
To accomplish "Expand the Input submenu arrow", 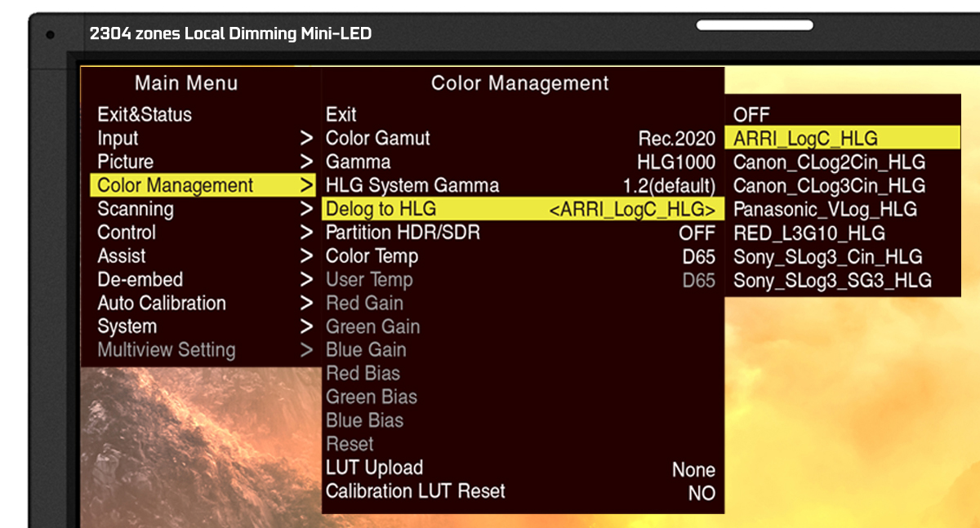I will pyautogui.click(x=306, y=139).
